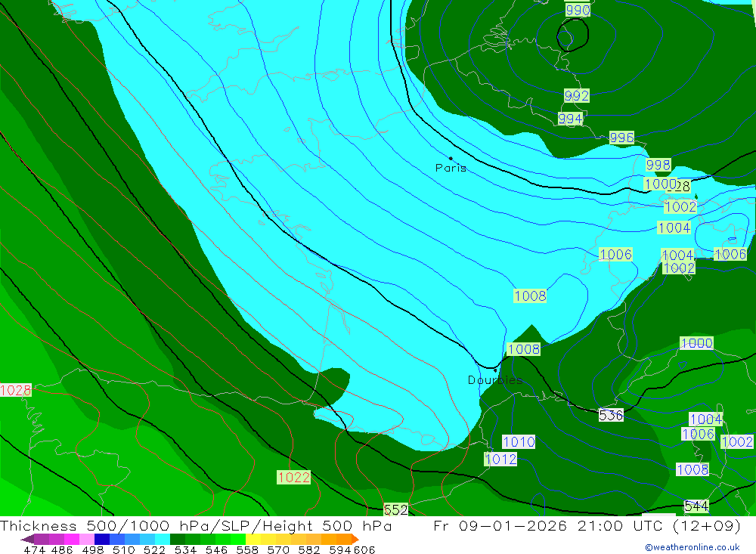Open the weatheronline.co.uk copyright link
The width and height of the screenshot is (756, 554).
tap(692, 547)
